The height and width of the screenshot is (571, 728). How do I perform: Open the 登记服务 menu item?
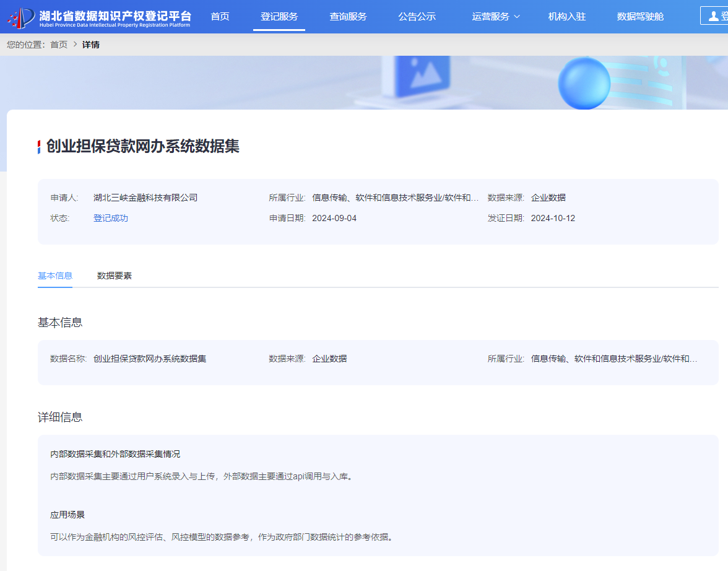[x=279, y=17]
